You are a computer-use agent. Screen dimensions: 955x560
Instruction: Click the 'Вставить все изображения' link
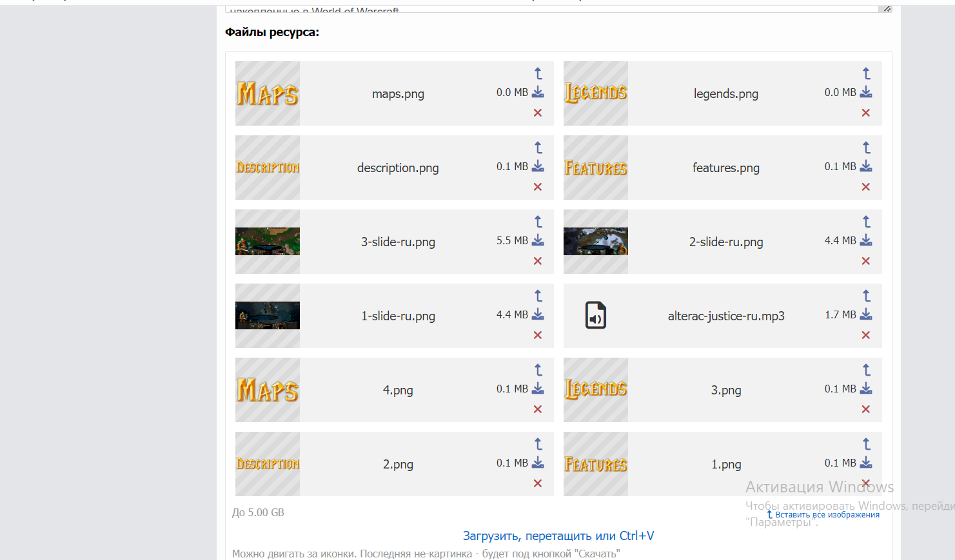823,514
